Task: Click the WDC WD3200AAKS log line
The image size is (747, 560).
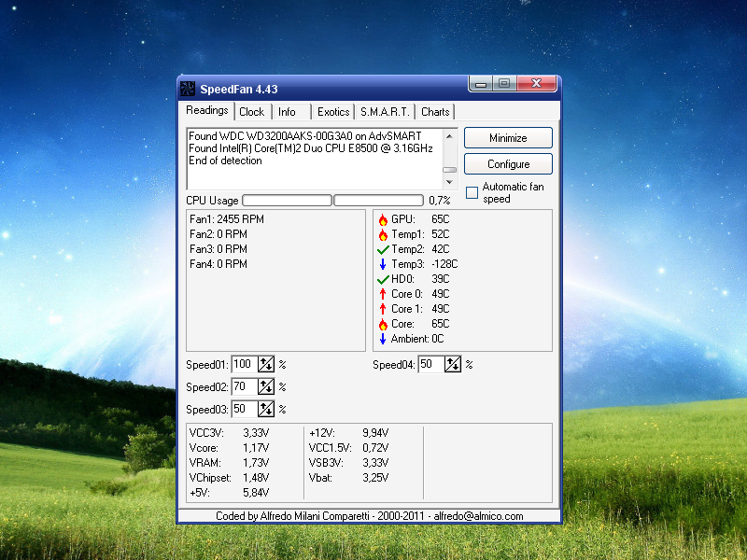Action: click(305, 135)
